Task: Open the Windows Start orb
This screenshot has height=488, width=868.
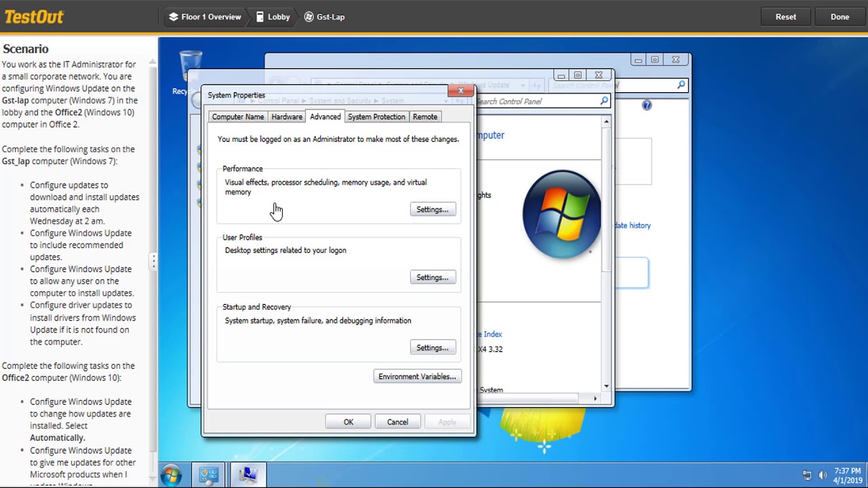Action: [171, 475]
